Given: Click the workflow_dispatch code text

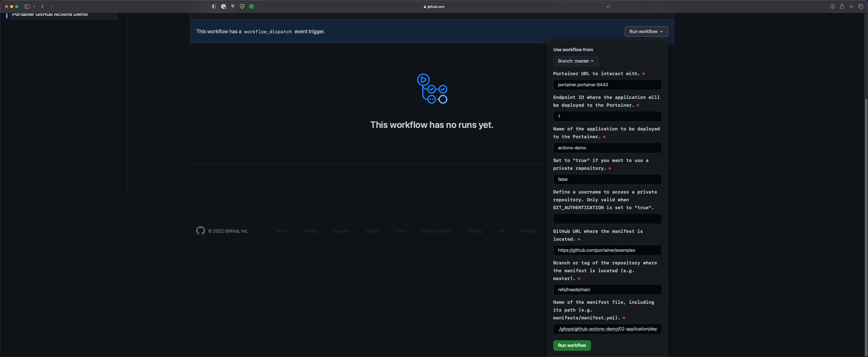Looking at the screenshot, I should 268,32.
